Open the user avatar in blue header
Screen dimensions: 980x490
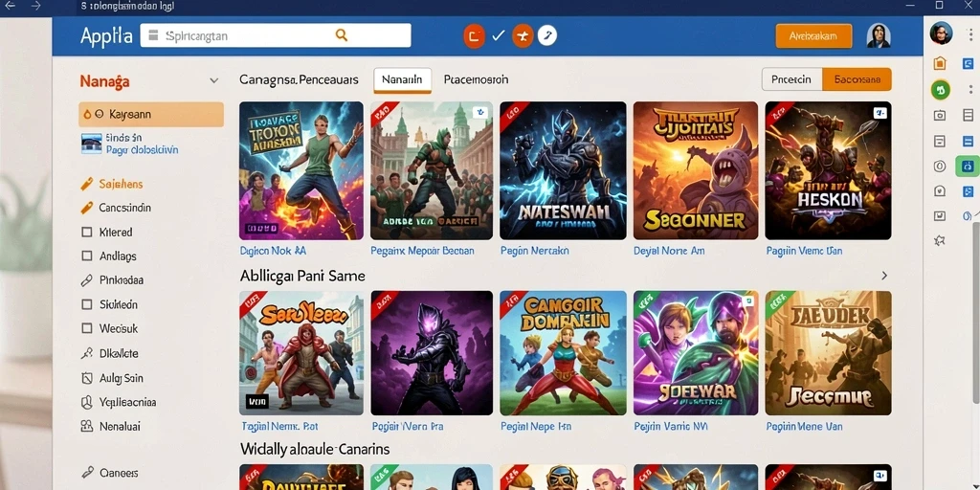pyautogui.click(x=879, y=35)
